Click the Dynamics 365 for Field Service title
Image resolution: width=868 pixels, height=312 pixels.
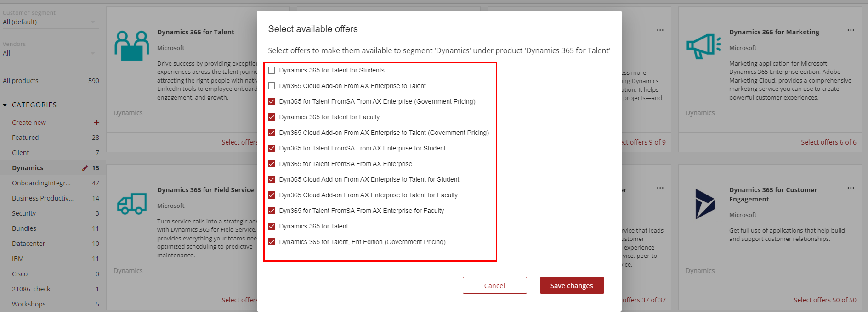205,190
